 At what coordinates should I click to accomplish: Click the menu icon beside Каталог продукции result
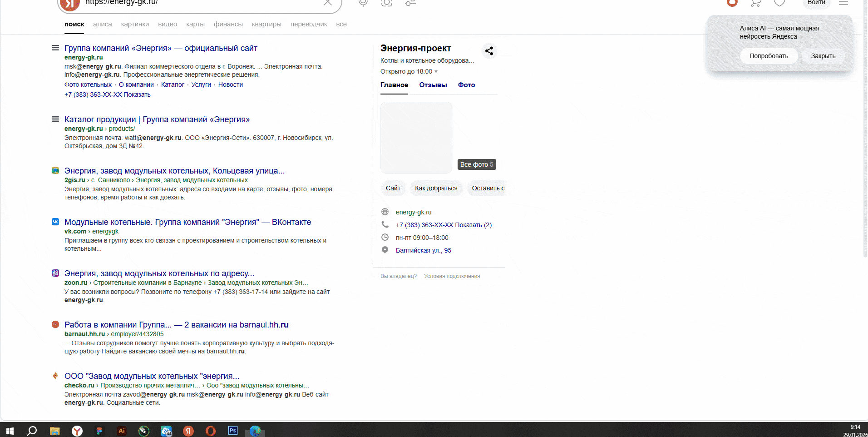tap(55, 119)
